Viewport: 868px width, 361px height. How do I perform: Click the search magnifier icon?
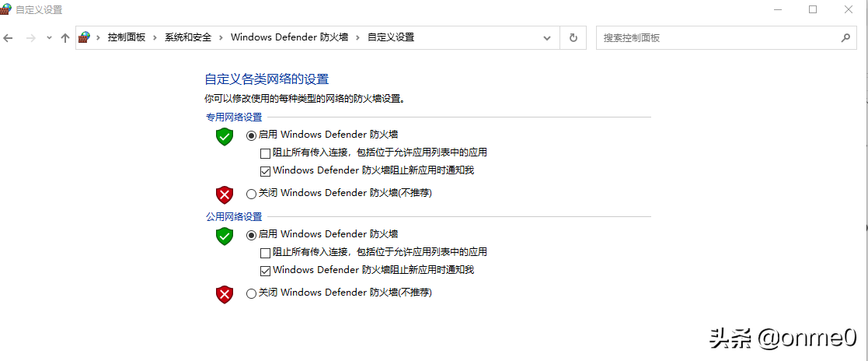click(x=845, y=37)
